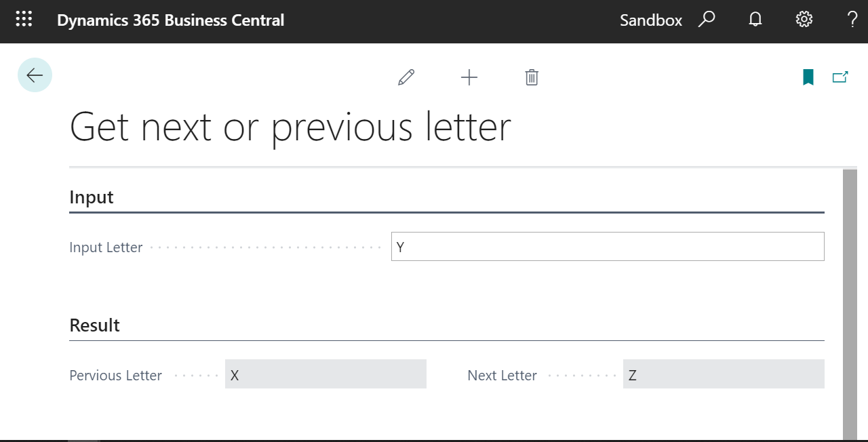This screenshot has height=442, width=868.
Task: Click the search magnifier icon
Action: (707, 20)
